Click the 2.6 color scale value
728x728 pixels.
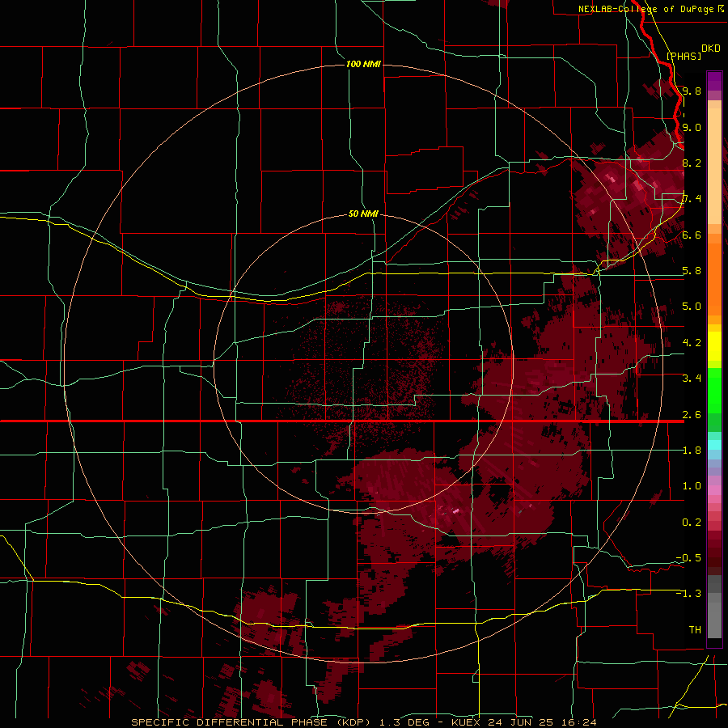point(692,414)
